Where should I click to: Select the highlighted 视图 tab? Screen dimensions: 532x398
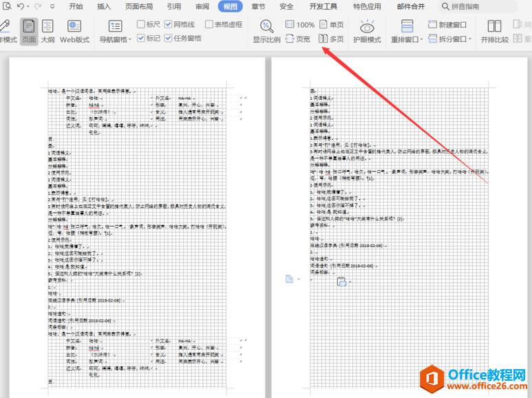coord(231,6)
